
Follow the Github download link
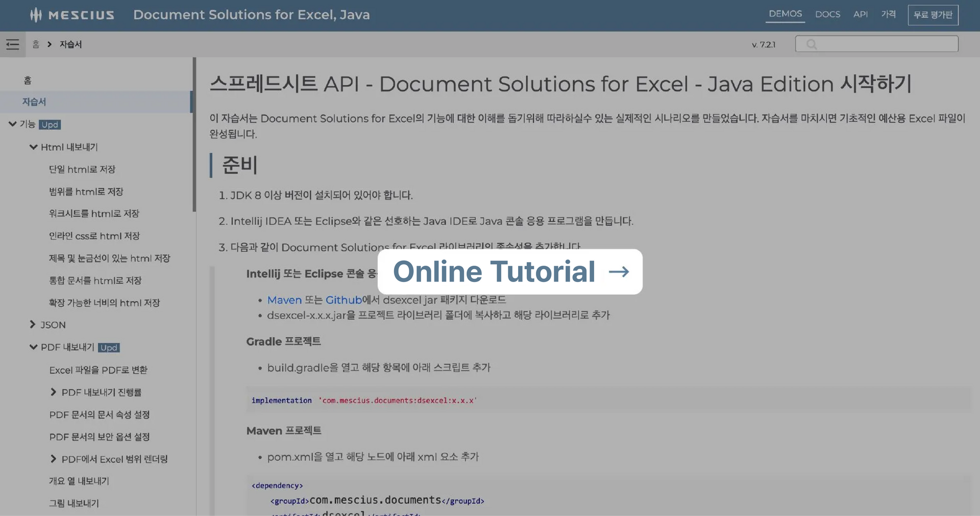[x=344, y=300]
